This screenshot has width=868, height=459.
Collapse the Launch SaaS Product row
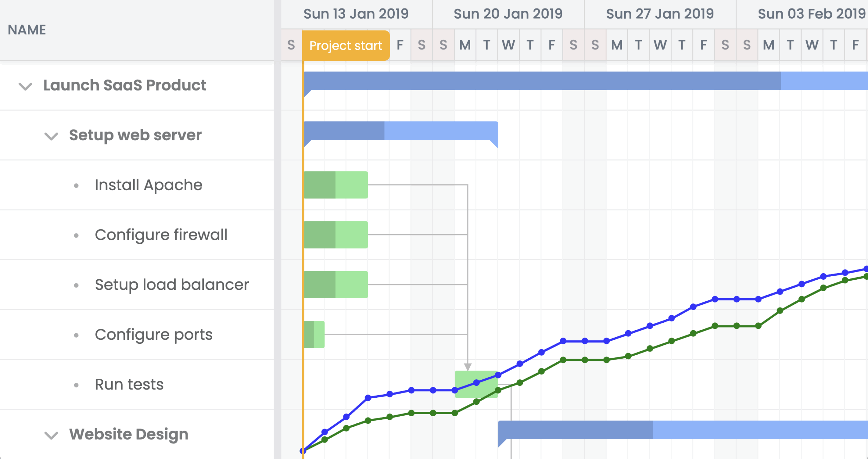coord(25,86)
